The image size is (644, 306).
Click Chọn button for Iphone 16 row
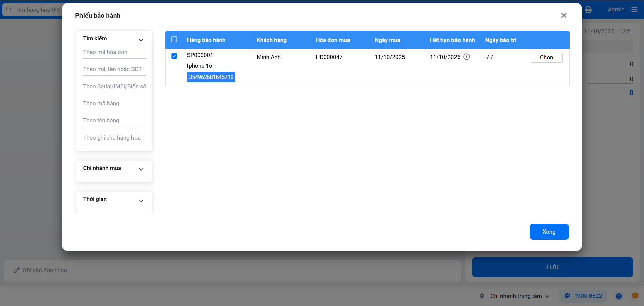coord(546,57)
